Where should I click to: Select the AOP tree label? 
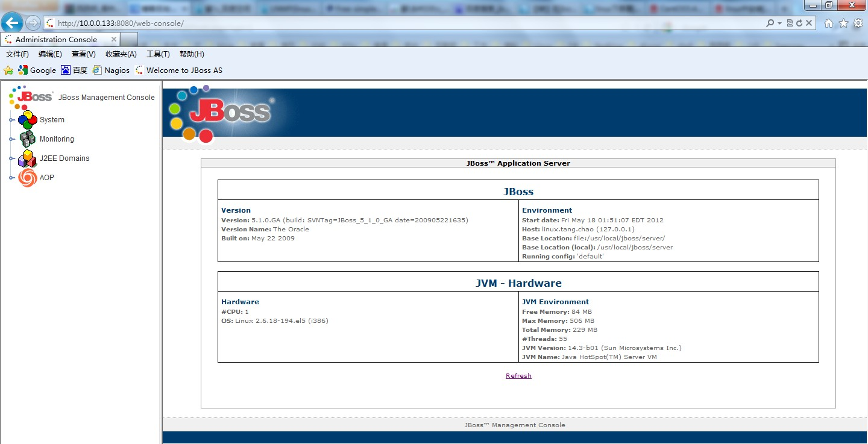(x=47, y=178)
